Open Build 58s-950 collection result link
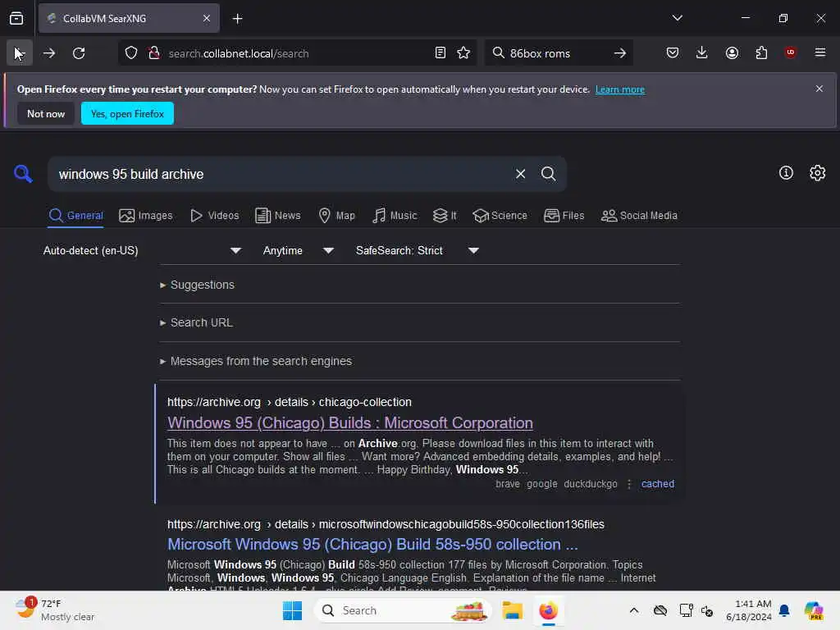Viewport: 840px width, 630px height. (x=372, y=545)
